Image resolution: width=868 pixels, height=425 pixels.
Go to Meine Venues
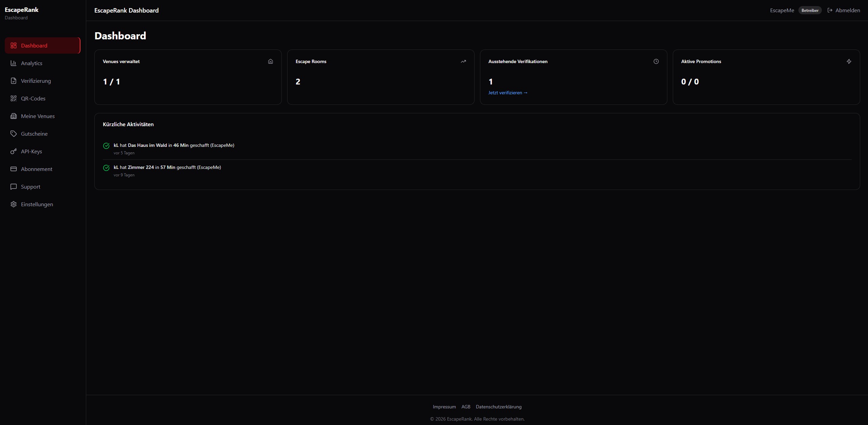[x=38, y=116]
